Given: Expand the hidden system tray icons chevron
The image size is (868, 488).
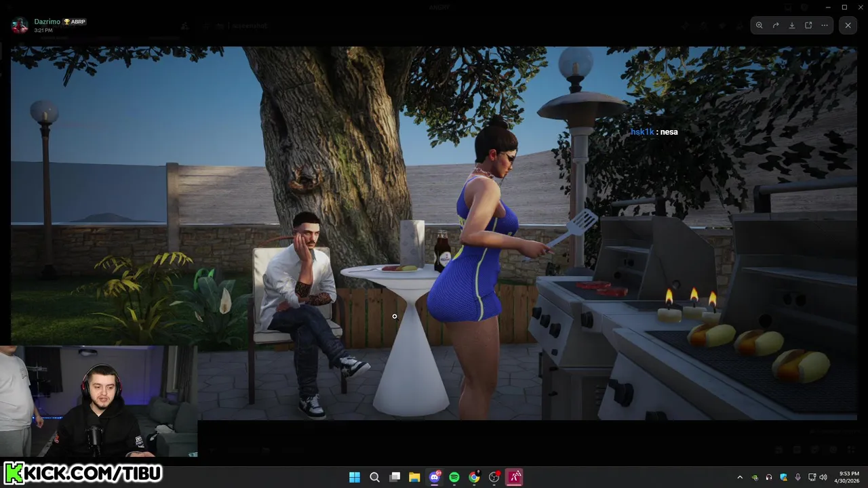Looking at the screenshot, I should coord(740,477).
